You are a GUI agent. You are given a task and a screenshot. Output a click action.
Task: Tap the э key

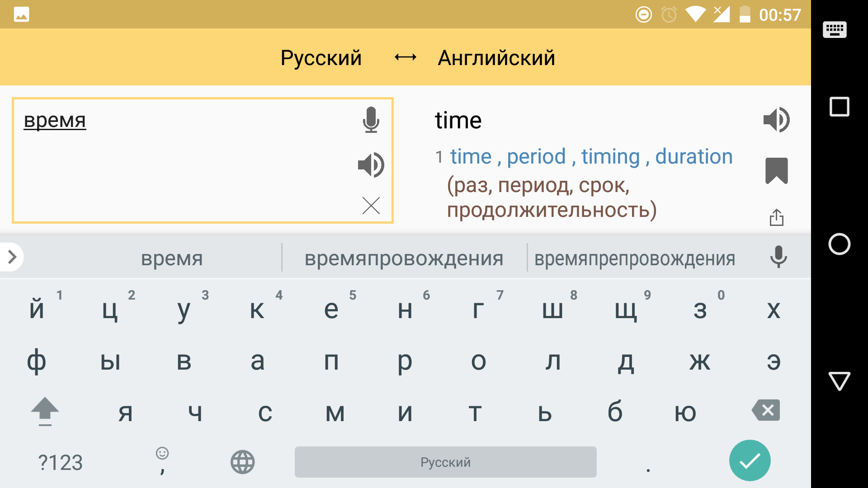pos(774,361)
